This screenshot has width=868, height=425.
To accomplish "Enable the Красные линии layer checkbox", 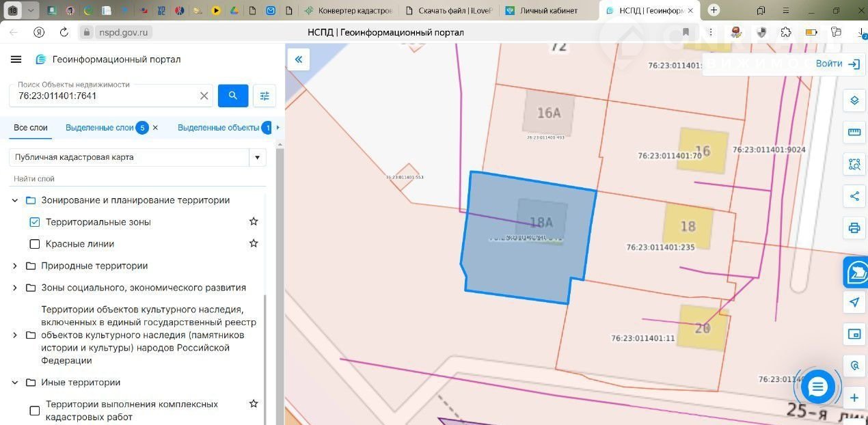I will 35,244.
